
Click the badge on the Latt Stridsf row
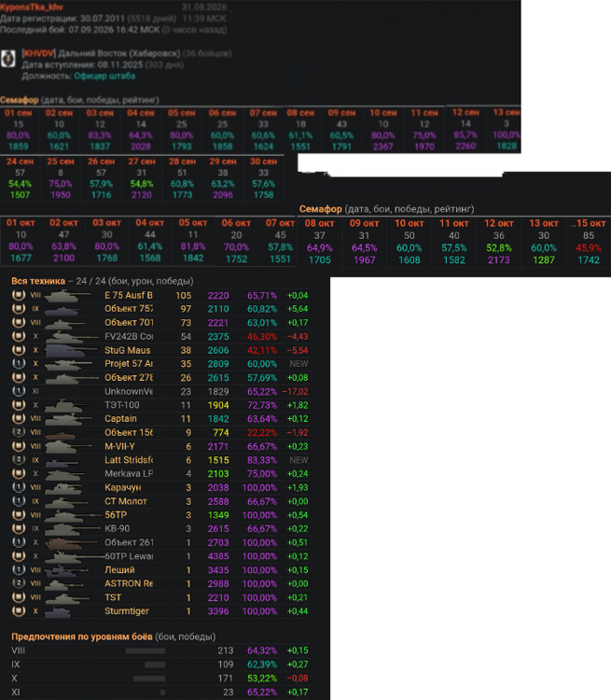tap(19, 460)
